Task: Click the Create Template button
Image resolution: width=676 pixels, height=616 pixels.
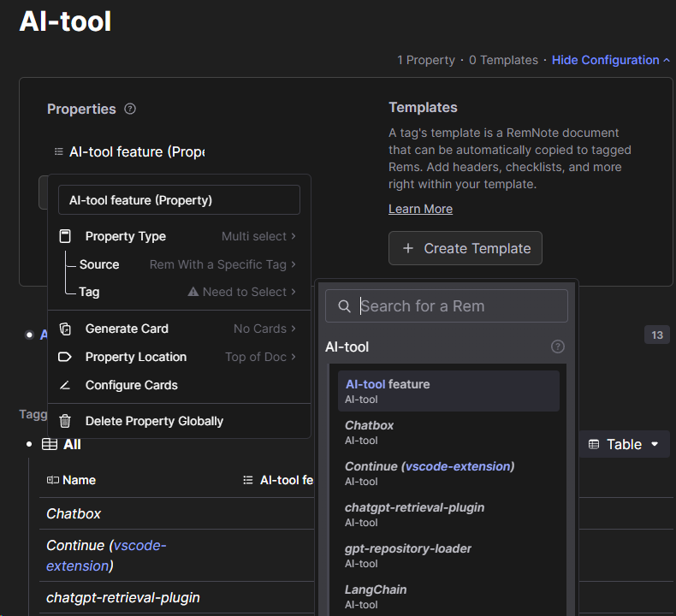Action: [x=465, y=248]
